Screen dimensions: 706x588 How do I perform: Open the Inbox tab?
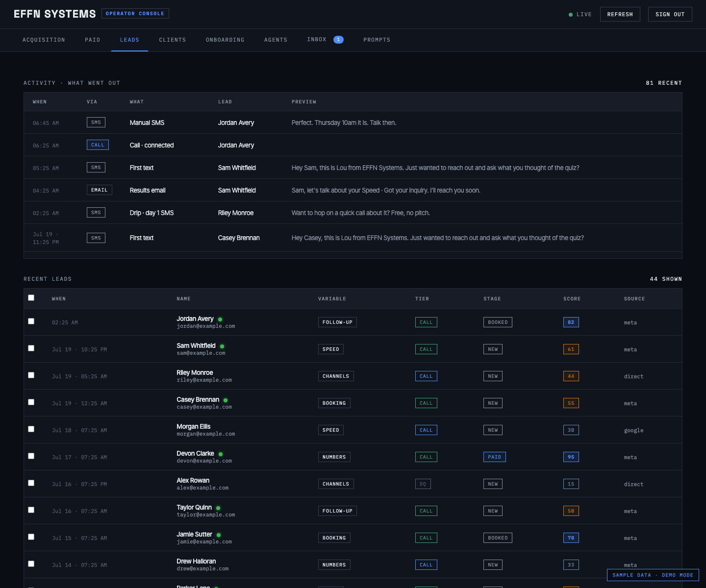pos(325,40)
